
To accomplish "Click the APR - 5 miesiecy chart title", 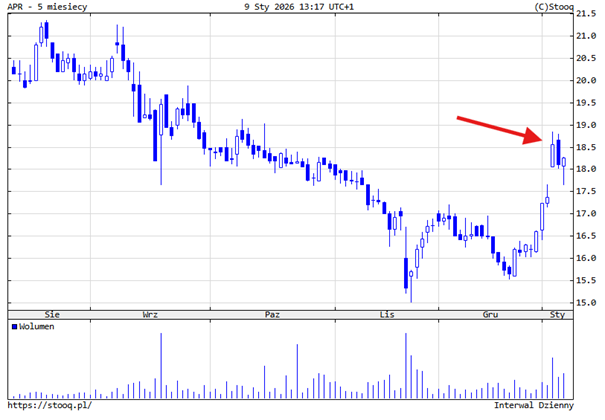I will tap(45, 7).
